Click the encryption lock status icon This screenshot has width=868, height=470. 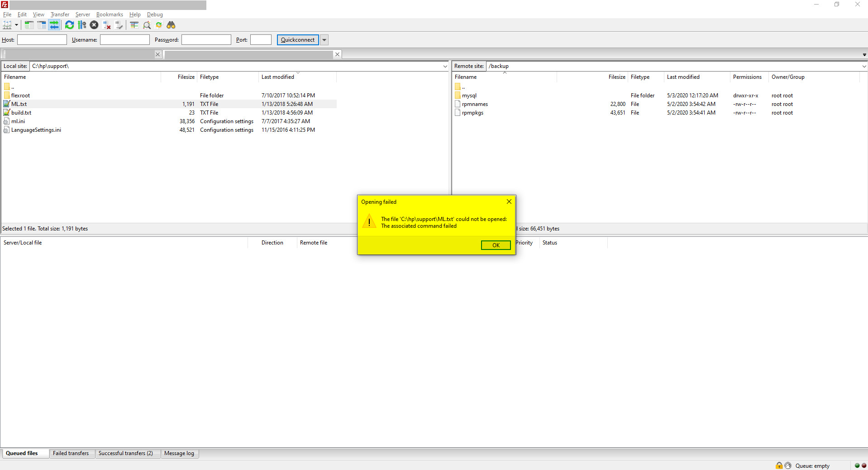click(779, 465)
